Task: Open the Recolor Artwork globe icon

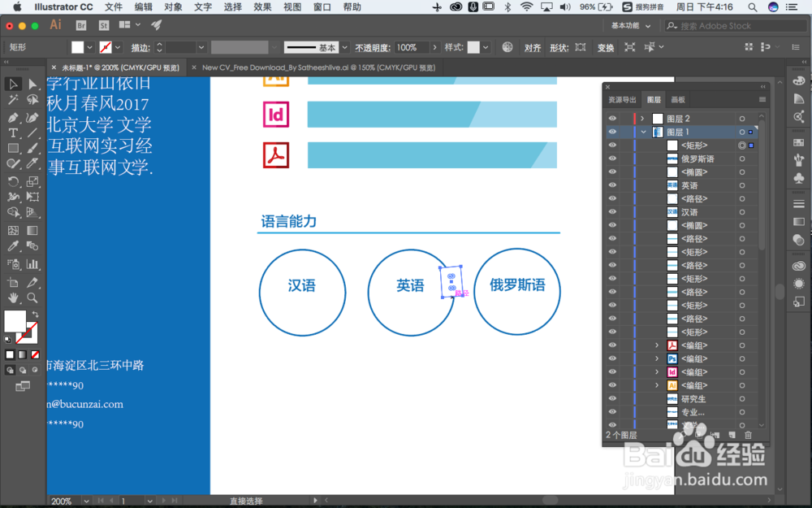Action: pyautogui.click(x=508, y=47)
